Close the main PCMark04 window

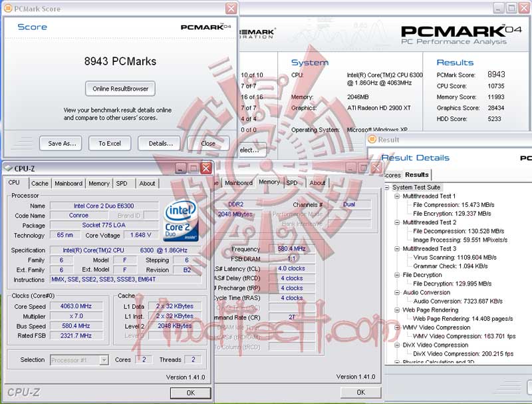(x=524, y=8)
